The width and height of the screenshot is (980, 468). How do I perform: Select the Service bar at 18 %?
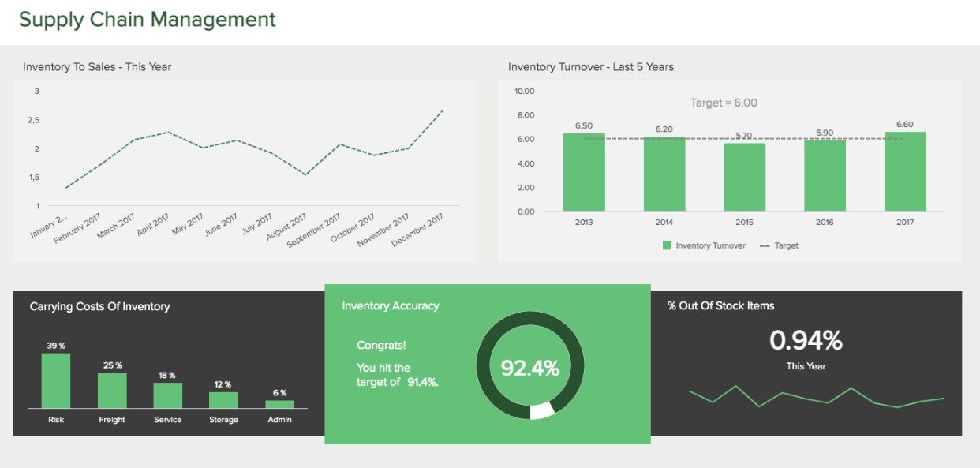point(167,395)
